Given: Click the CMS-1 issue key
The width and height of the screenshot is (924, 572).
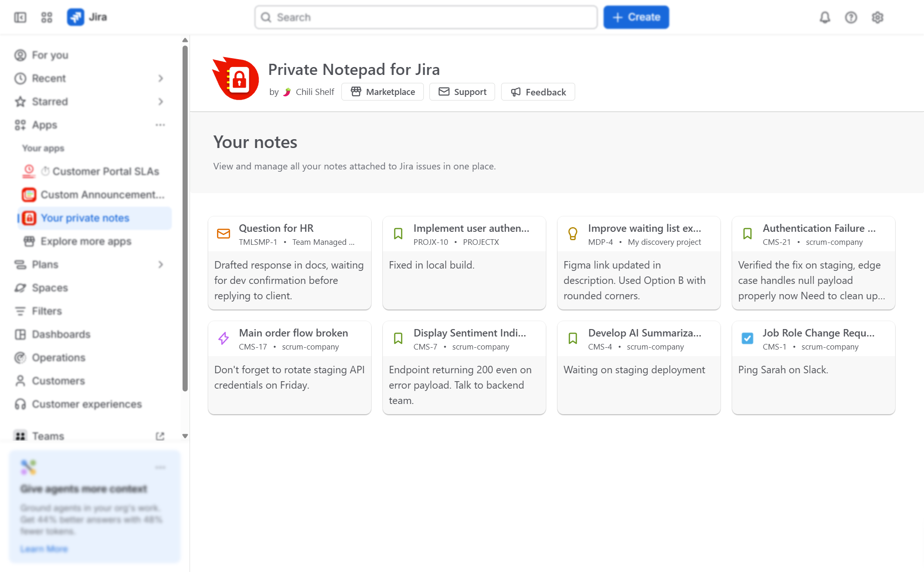Looking at the screenshot, I should [x=775, y=347].
